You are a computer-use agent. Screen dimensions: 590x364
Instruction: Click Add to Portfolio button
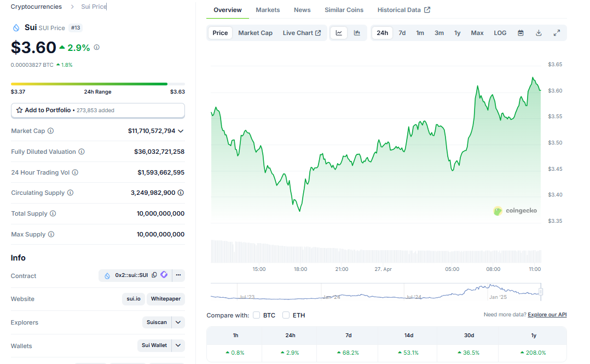[x=98, y=110]
